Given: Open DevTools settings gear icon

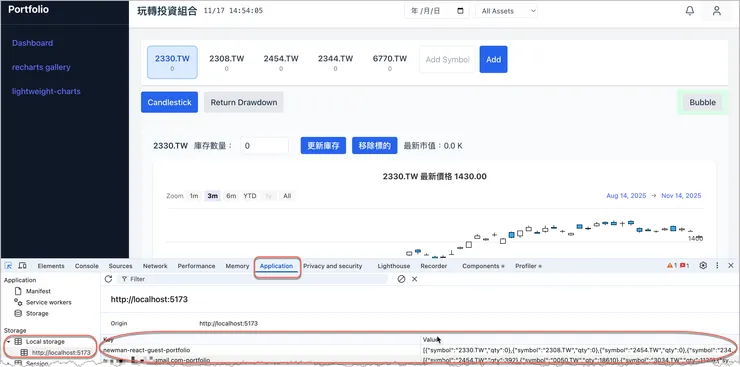Looking at the screenshot, I should (703, 266).
